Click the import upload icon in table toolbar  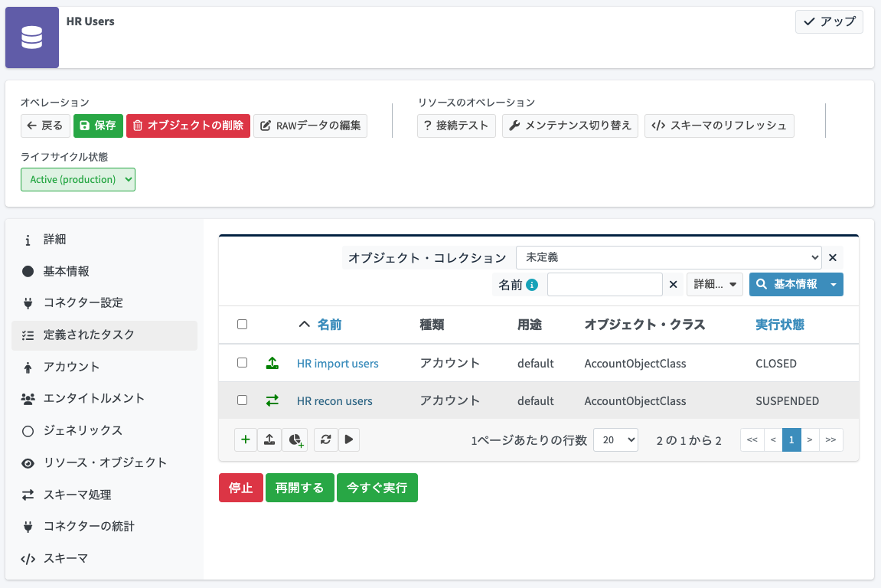pyautogui.click(x=269, y=439)
